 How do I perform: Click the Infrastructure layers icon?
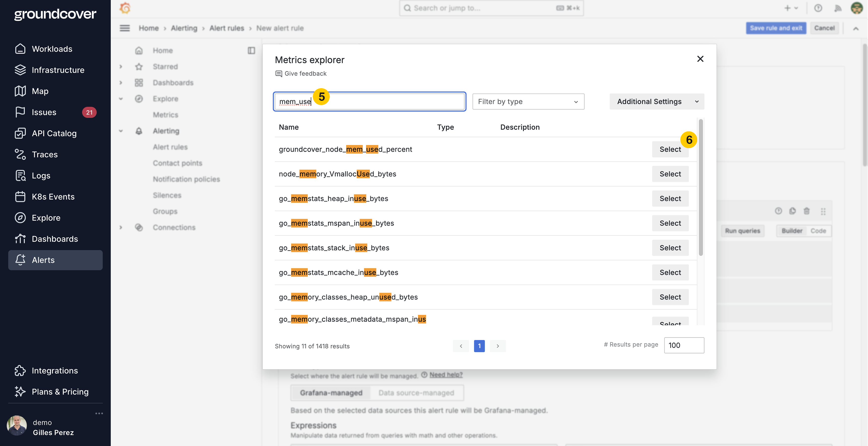pos(20,70)
